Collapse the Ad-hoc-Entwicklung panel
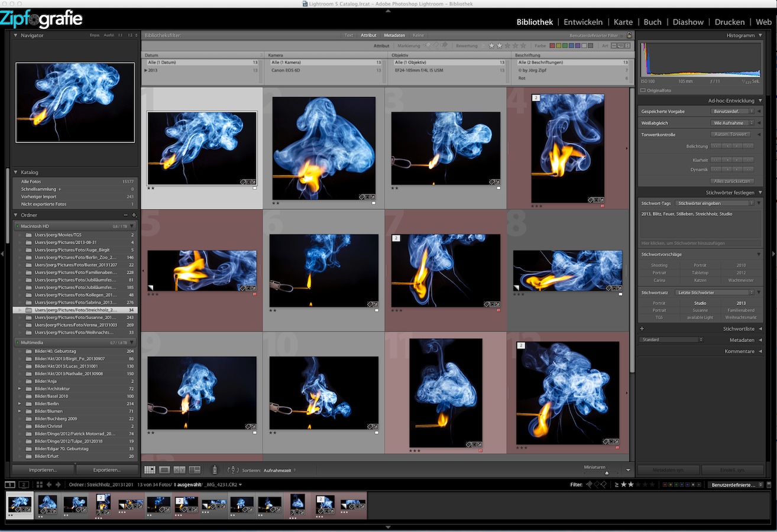 [x=760, y=100]
